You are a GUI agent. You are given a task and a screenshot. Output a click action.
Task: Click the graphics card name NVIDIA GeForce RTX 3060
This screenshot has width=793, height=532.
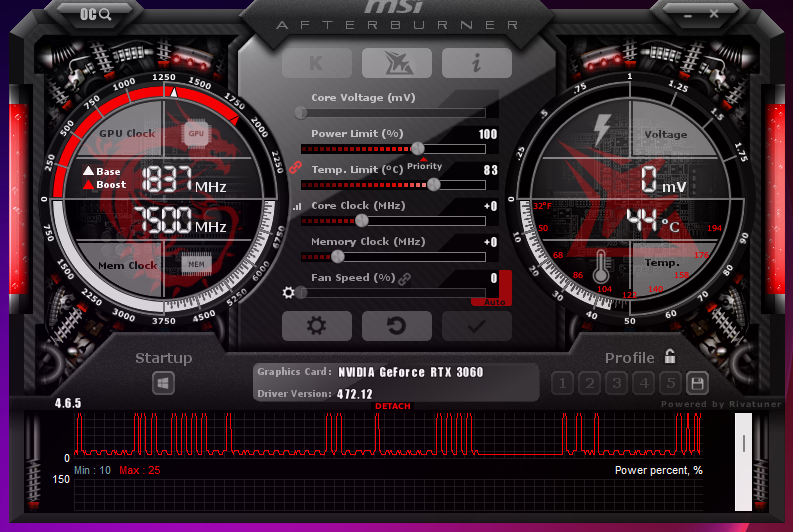tap(411, 372)
